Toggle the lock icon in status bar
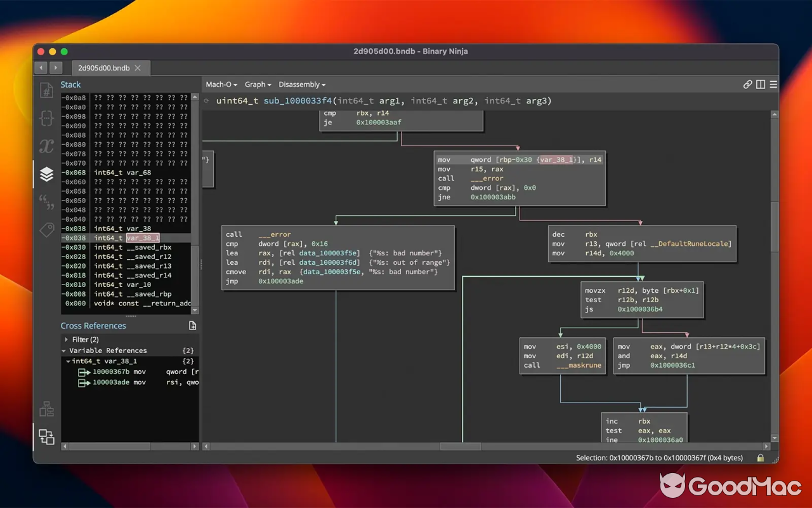This screenshot has height=508, width=812. point(760,457)
